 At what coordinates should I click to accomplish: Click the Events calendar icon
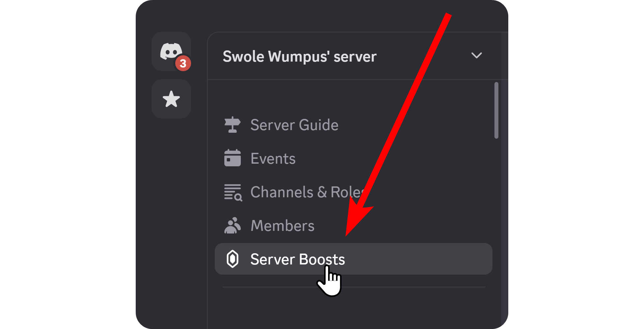click(233, 158)
